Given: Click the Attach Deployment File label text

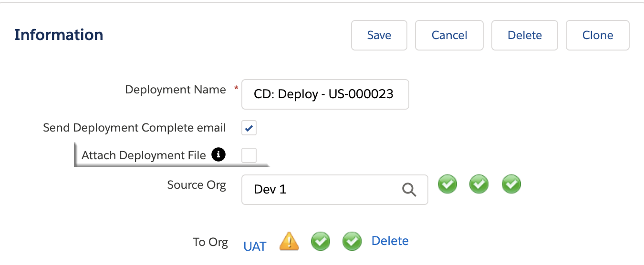Looking at the screenshot, I should [x=144, y=155].
